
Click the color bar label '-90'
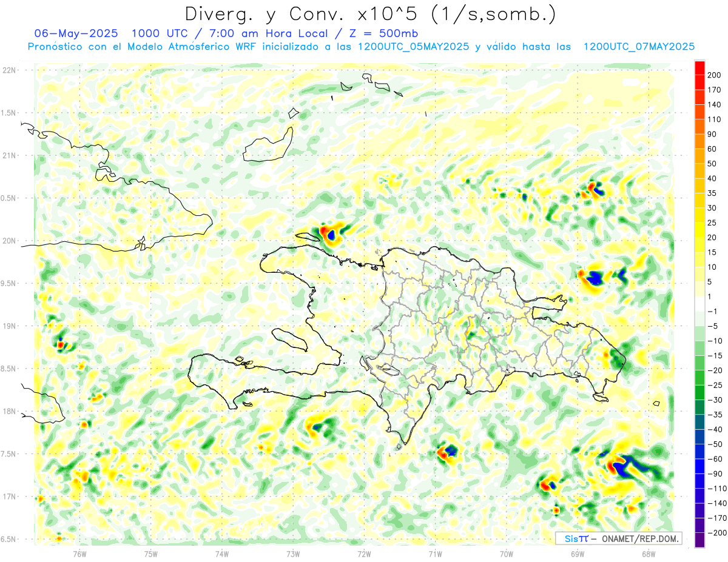click(x=715, y=474)
